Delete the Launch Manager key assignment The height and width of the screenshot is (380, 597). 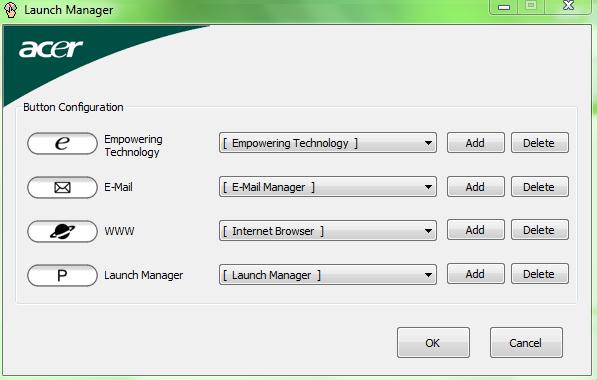tap(540, 274)
